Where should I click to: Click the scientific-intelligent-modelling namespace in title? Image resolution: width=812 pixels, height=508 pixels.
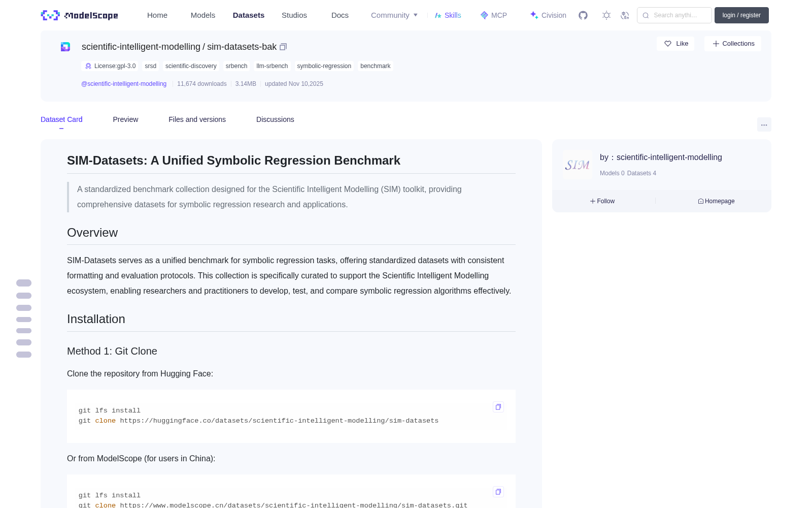[141, 47]
